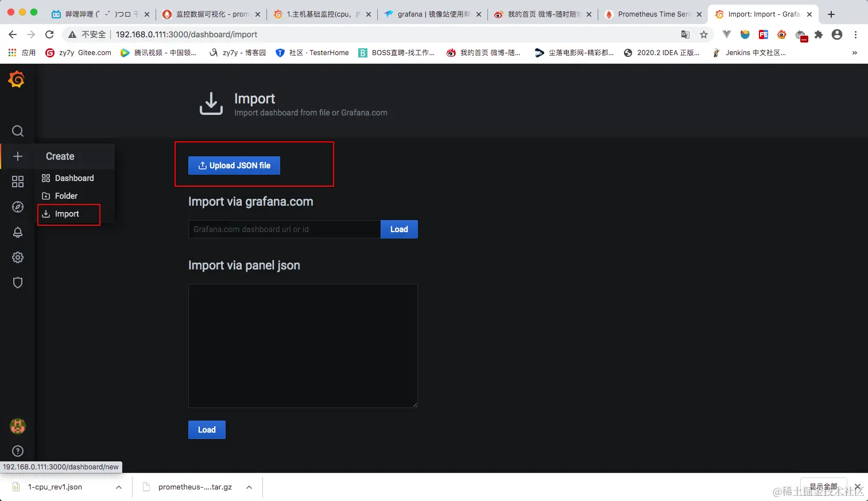Open the Dashboards grid icon in sidebar
Screen dimensions: 868x501
[18, 182]
